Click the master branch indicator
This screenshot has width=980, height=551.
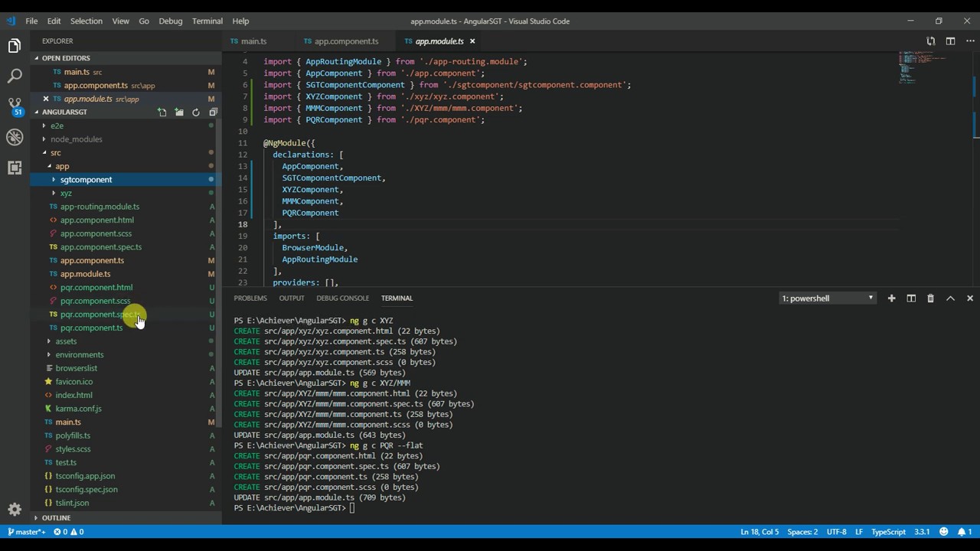[27, 532]
